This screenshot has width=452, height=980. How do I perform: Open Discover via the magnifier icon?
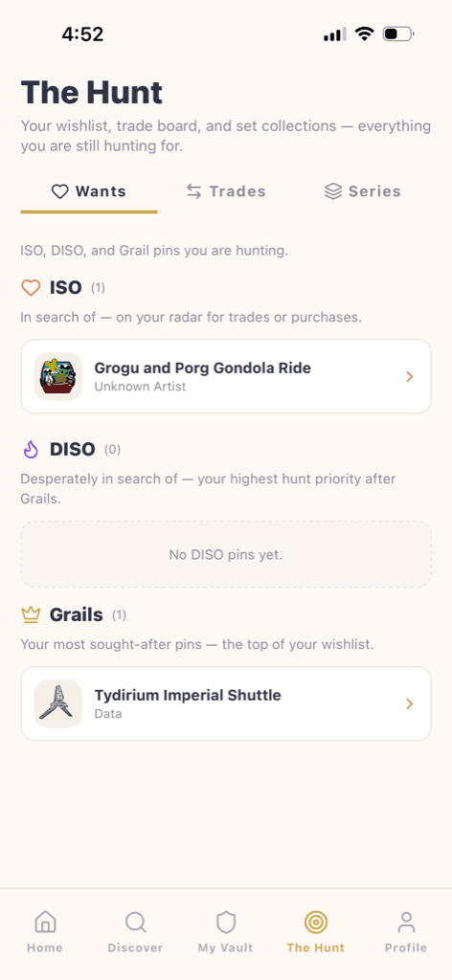click(x=135, y=922)
